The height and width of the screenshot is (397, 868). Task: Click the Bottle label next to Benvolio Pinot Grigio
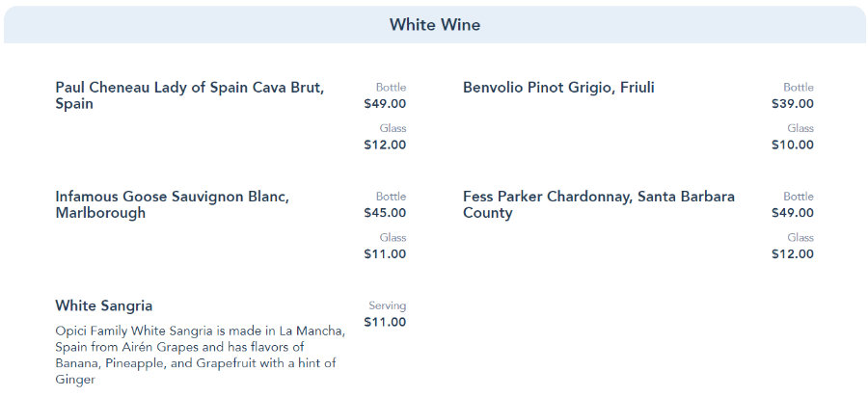click(x=798, y=88)
